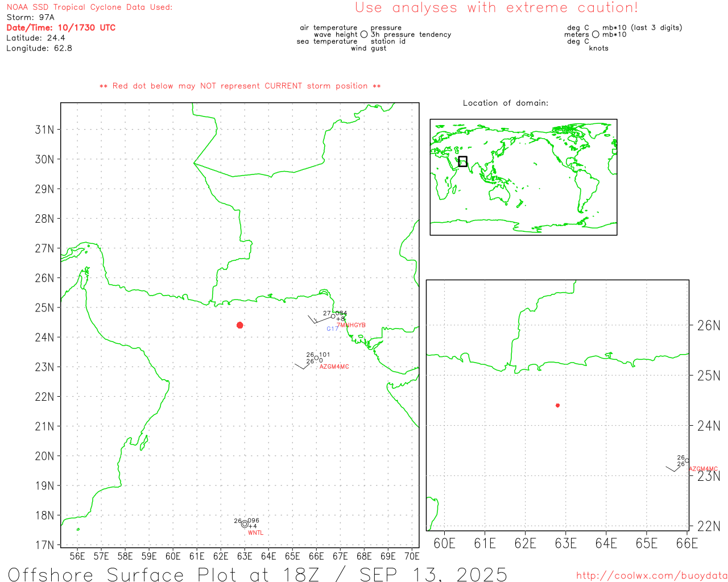This screenshot has width=728, height=582.
Task: Click the 'Location of domain:' label
Action: pos(506,103)
